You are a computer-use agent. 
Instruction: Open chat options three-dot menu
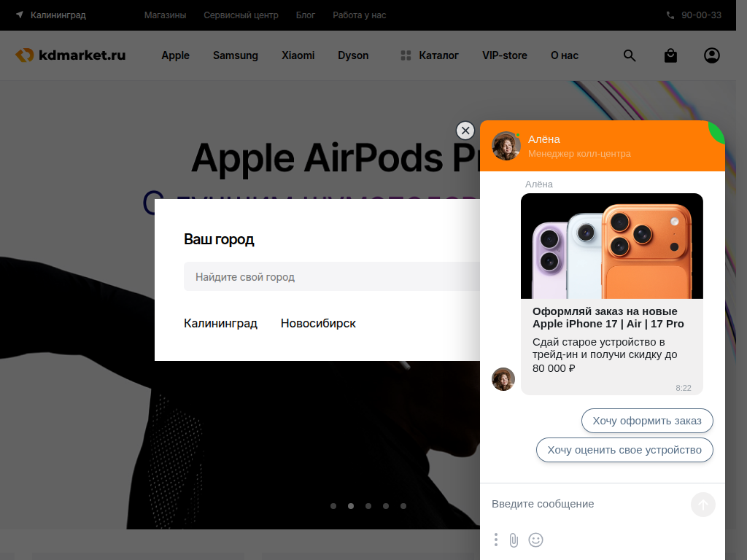click(x=496, y=540)
